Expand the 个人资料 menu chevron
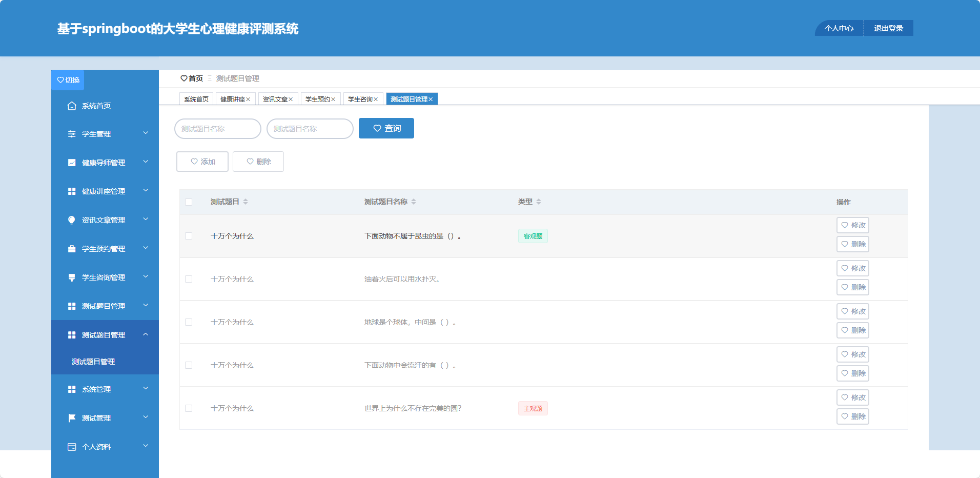This screenshot has width=980, height=478. (146, 446)
